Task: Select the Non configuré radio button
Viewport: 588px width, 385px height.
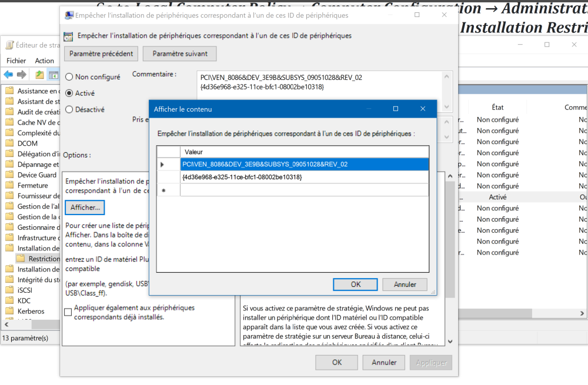Action: click(69, 77)
